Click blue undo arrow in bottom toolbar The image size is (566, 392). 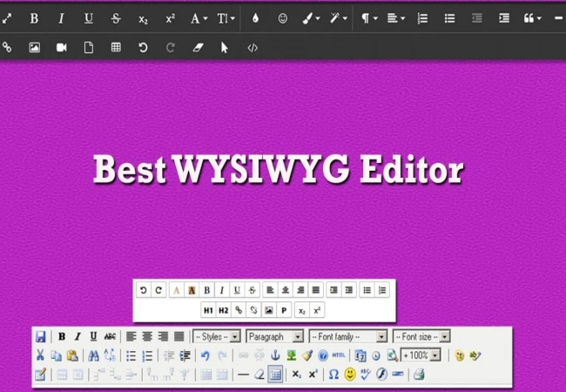[205, 355]
